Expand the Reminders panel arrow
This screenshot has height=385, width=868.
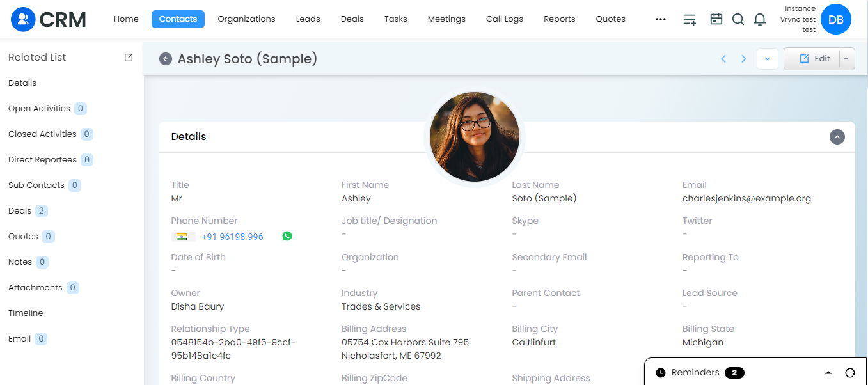(x=828, y=373)
